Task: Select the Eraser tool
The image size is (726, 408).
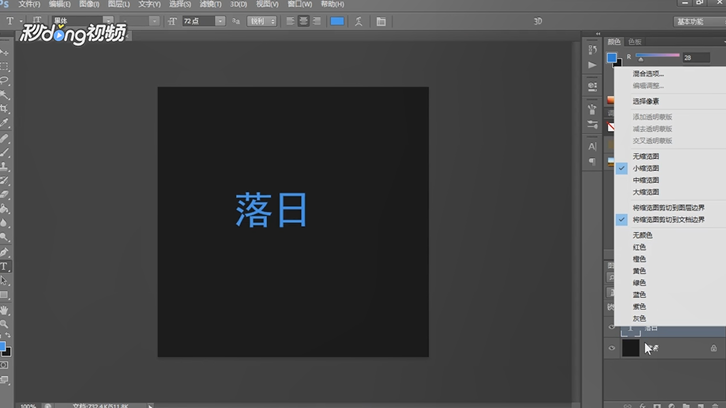Action: coord(5,195)
